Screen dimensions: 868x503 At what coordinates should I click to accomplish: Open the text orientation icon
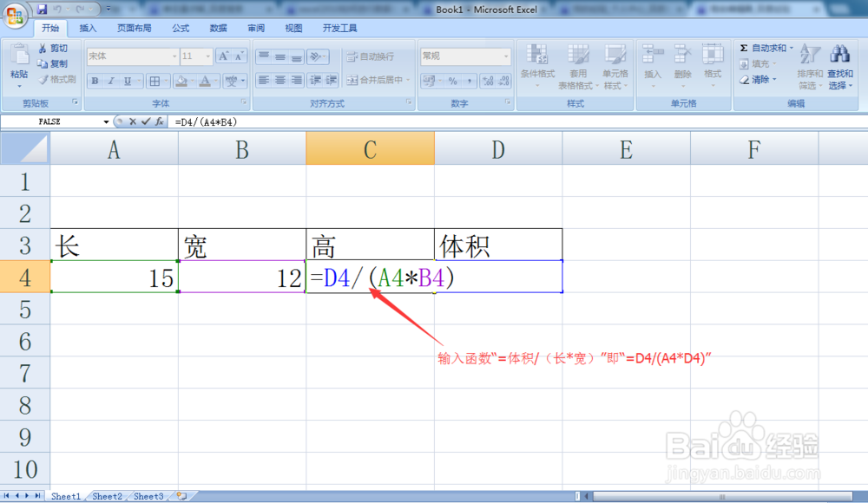click(x=318, y=56)
